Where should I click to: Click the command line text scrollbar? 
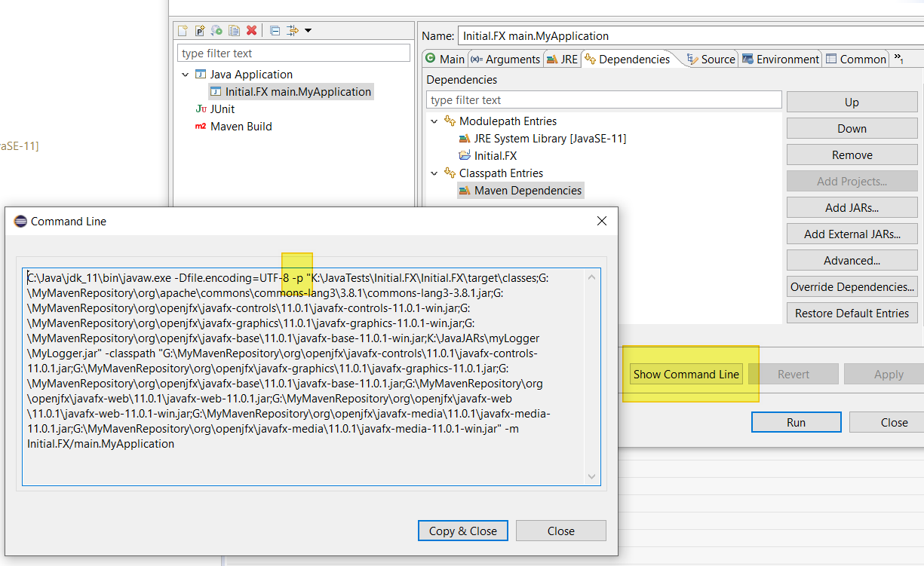point(591,377)
